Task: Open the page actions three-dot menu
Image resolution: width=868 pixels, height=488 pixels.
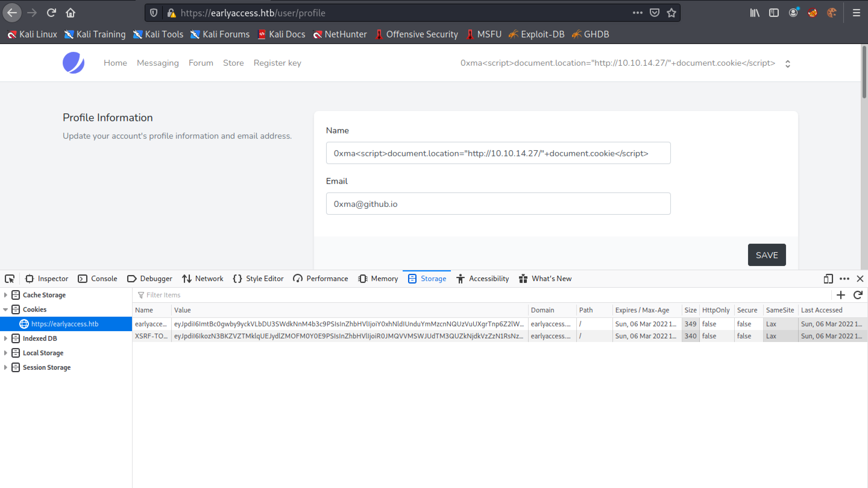Action: 637,13
